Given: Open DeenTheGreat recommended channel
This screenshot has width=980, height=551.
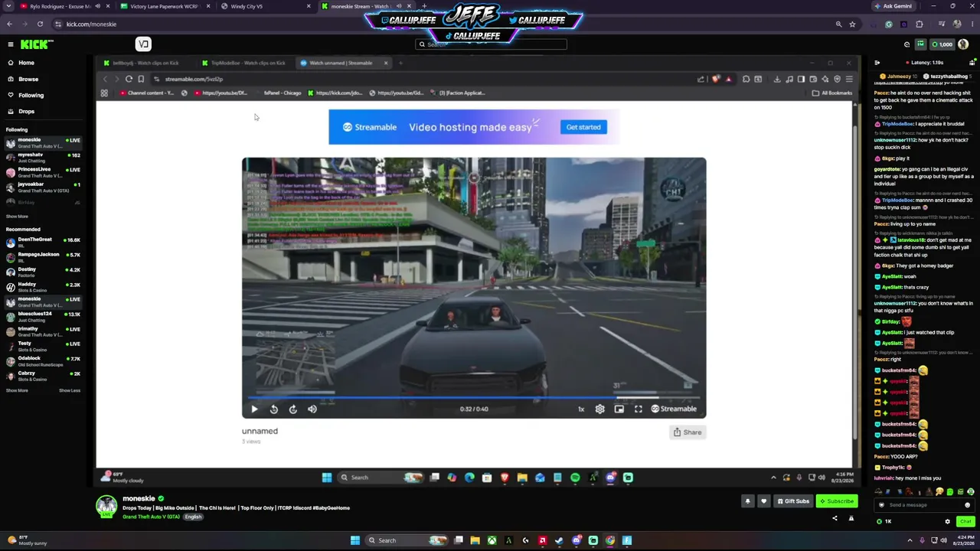Looking at the screenshot, I should 43,243.
